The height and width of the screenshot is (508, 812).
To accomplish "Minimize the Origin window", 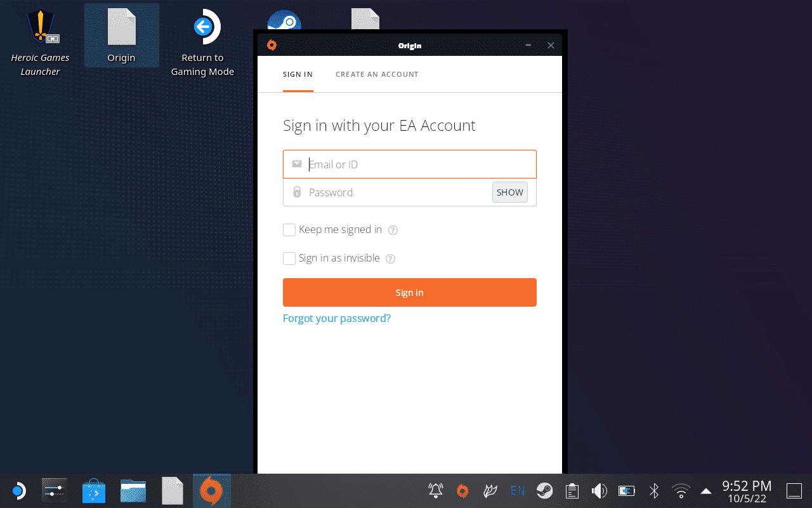I will [528, 45].
